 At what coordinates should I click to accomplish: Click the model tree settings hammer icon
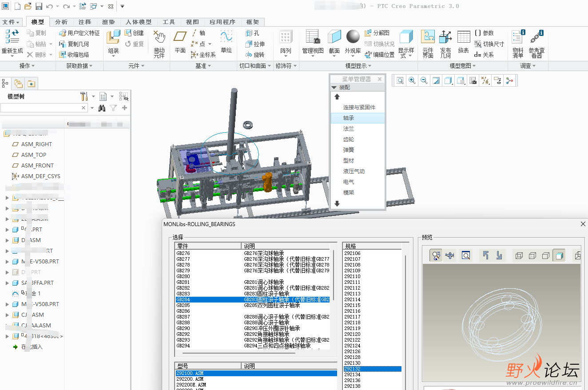(84, 96)
